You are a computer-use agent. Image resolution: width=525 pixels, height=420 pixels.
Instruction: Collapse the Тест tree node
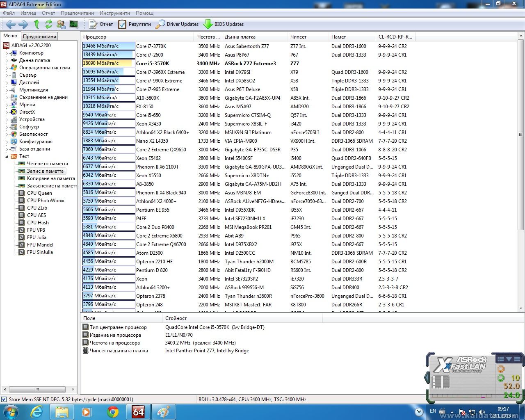pyautogui.click(x=7, y=157)
